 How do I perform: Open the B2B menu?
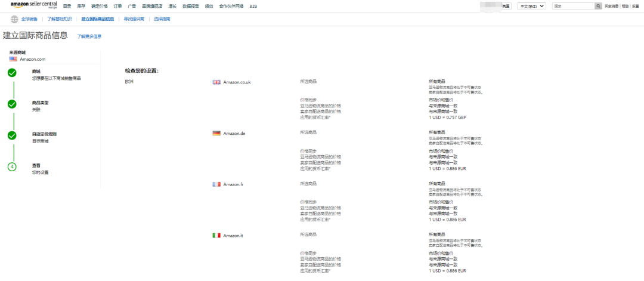[x=253, y=6]
